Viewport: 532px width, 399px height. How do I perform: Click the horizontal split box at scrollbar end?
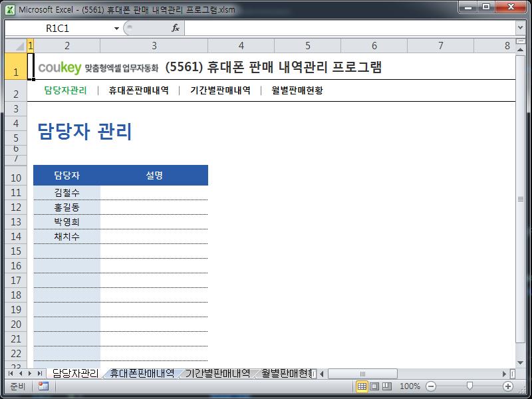coord(513,374)
